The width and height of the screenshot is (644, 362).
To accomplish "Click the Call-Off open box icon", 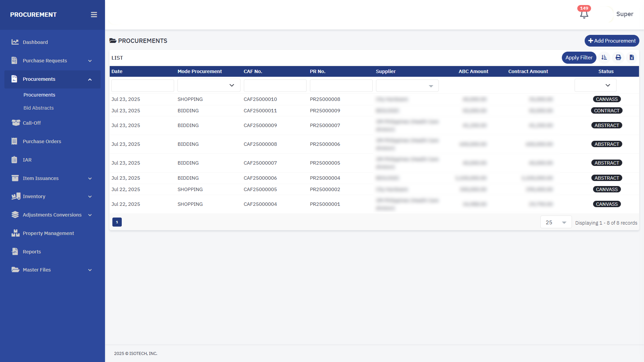I will [16, 123].
